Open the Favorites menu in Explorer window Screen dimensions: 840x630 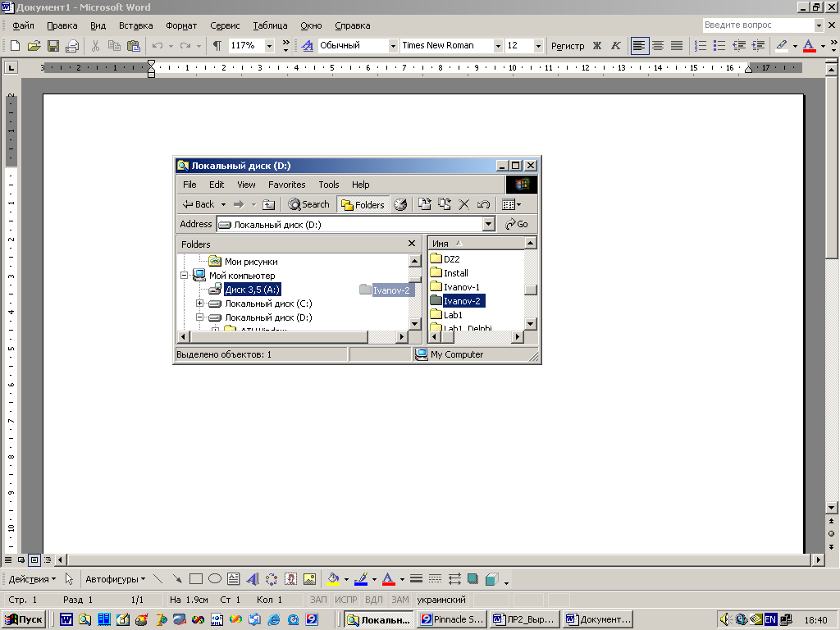pyautogui.click(x=286, y=185)
